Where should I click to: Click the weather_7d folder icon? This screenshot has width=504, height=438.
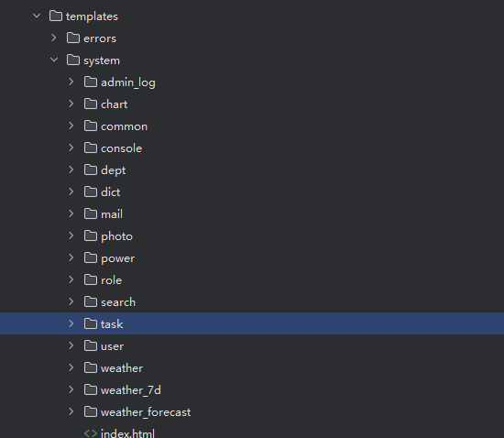[x=91, y=389]
